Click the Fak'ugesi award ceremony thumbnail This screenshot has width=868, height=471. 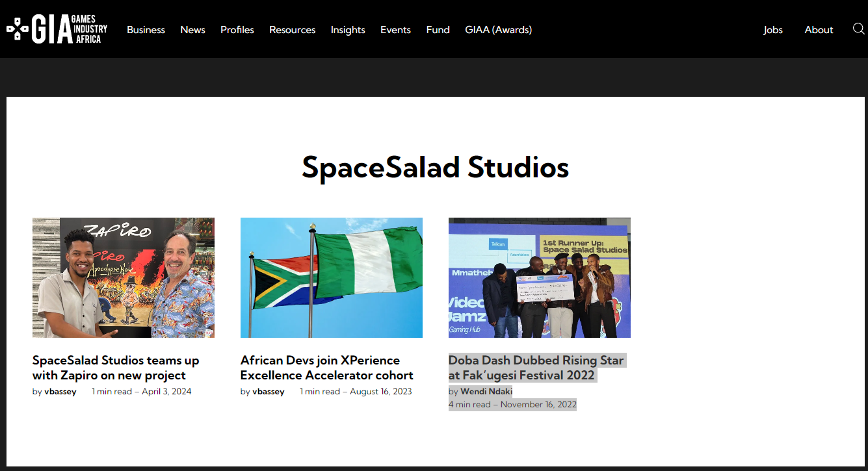[538, 277]
